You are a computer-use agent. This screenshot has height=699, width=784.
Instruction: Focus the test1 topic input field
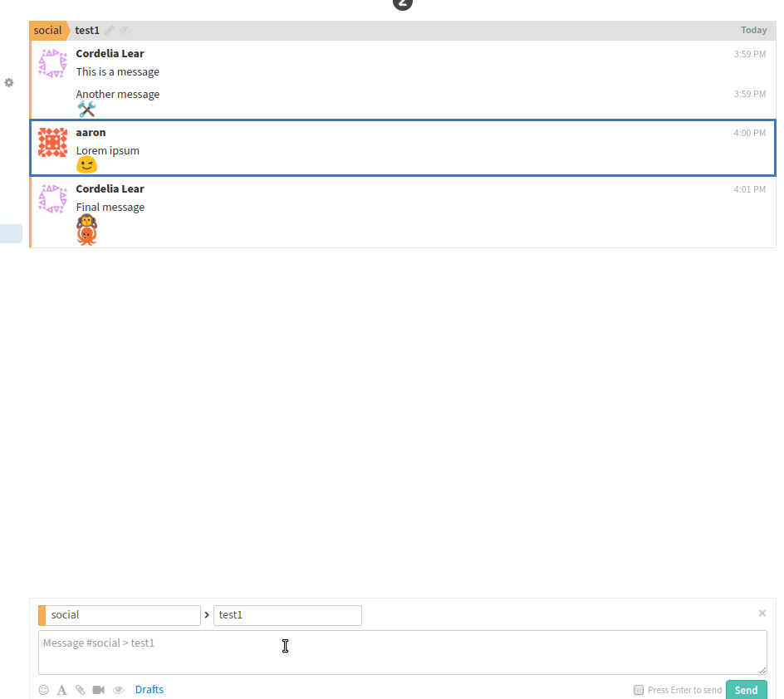point(287,615)
